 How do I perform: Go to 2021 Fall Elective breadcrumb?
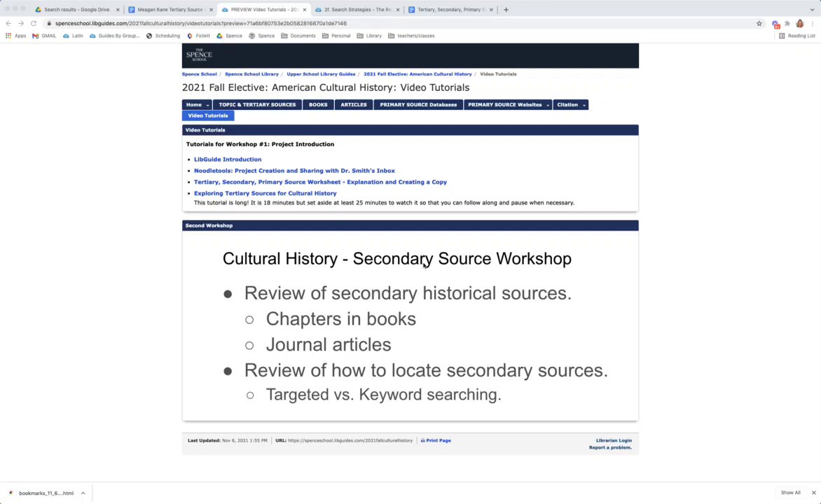pos(418,73)
